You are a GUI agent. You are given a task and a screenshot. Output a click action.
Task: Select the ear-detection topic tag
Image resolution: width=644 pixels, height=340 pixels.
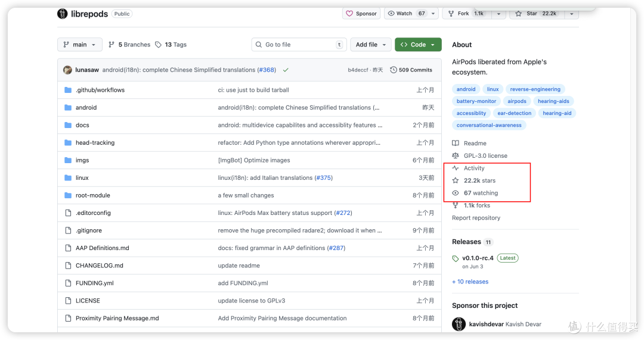(x=514, y=113)
